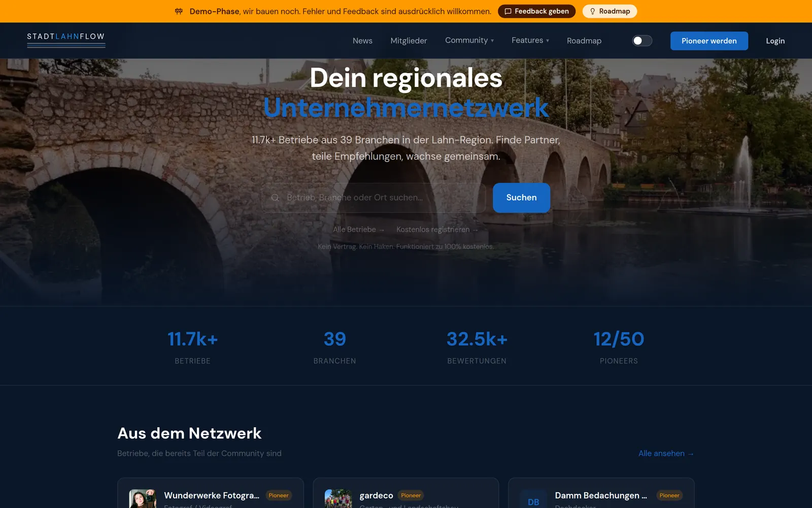Go to the Mitglieder page
This screenshot has width=812, height=508.
pyautogui.click(x=409, y=41)
